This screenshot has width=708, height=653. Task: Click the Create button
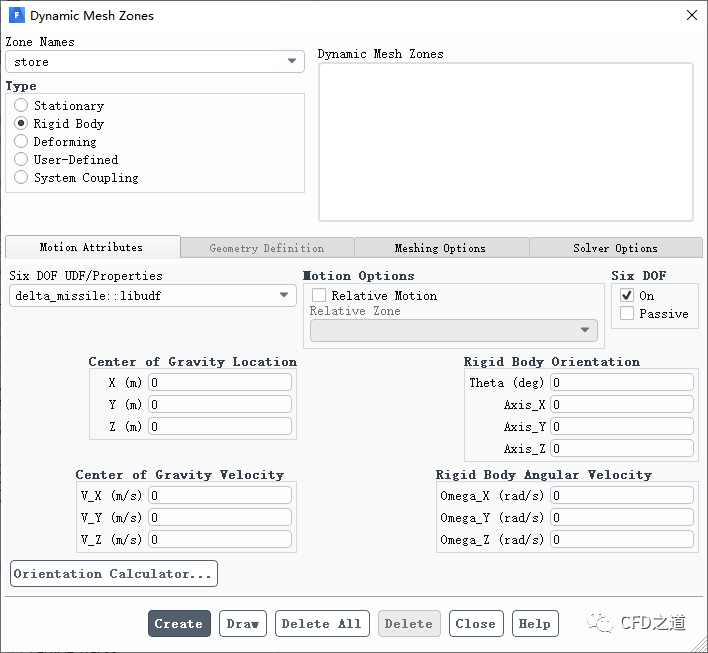click(179, 624)
